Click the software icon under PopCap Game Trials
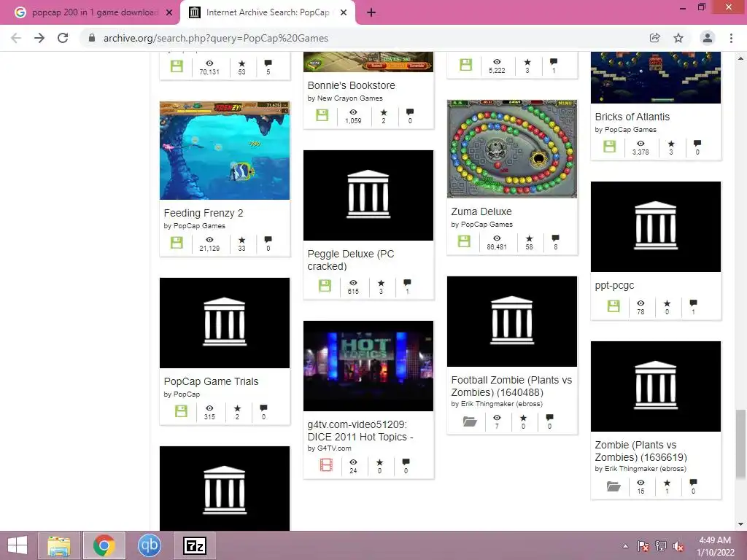747x560 pixels. pyautogui.click(x=181, y=411)
